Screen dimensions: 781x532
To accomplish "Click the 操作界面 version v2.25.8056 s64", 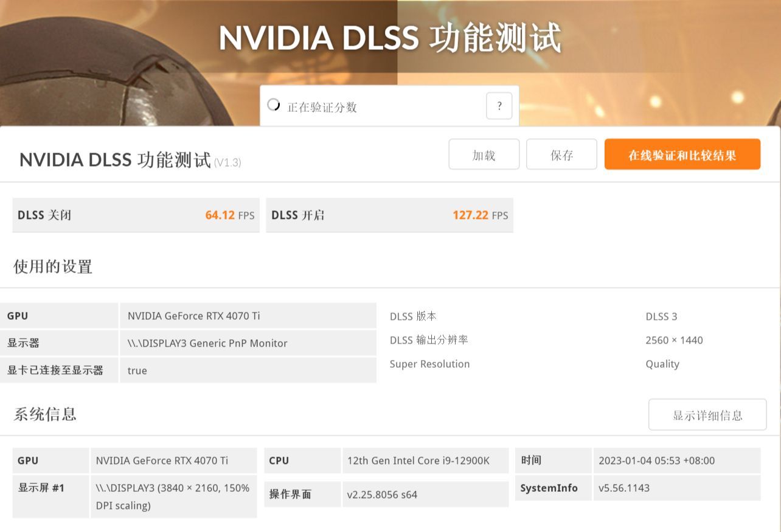I will (x=382, y=494).
